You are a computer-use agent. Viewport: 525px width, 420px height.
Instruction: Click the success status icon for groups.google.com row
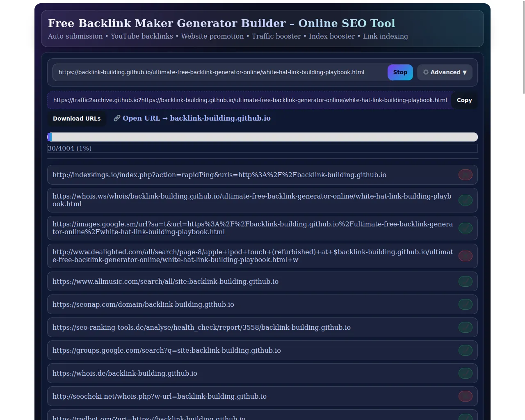coord(465,350)
